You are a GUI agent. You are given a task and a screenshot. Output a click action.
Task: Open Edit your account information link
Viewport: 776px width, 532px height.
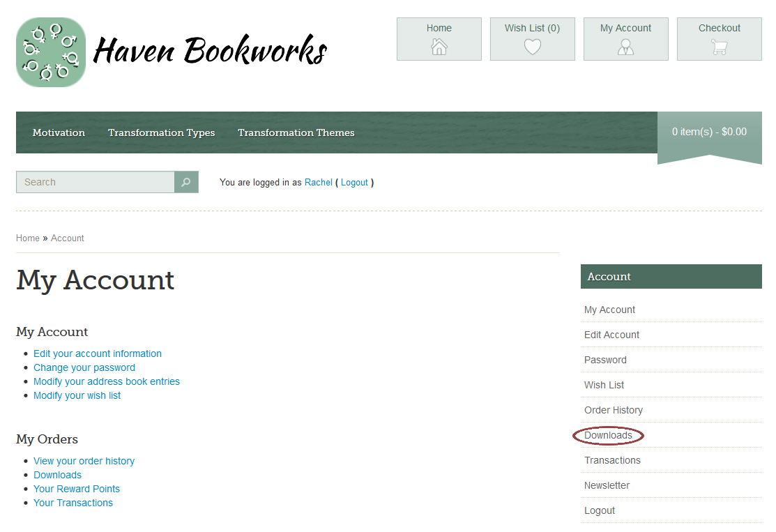pyautogui.click(x=98, y=354)
